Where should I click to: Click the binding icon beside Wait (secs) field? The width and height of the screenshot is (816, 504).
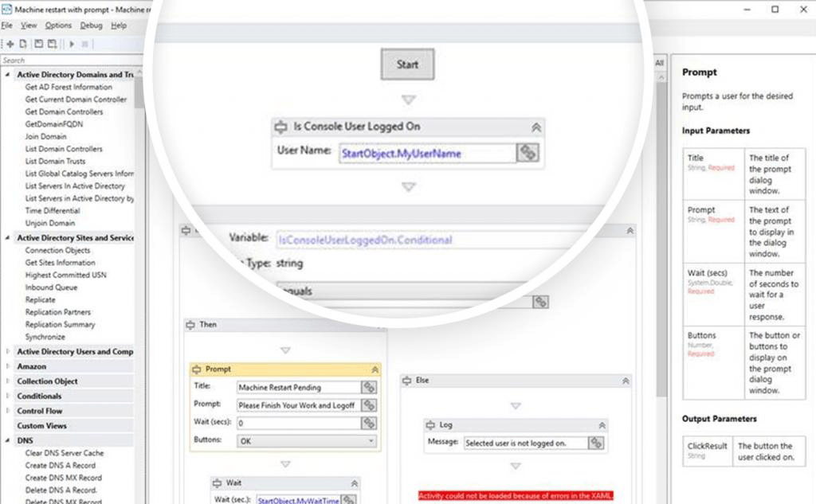369,423
